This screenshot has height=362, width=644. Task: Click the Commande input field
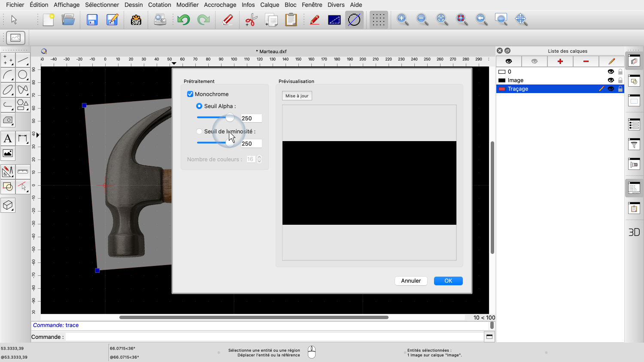(274, 337)
